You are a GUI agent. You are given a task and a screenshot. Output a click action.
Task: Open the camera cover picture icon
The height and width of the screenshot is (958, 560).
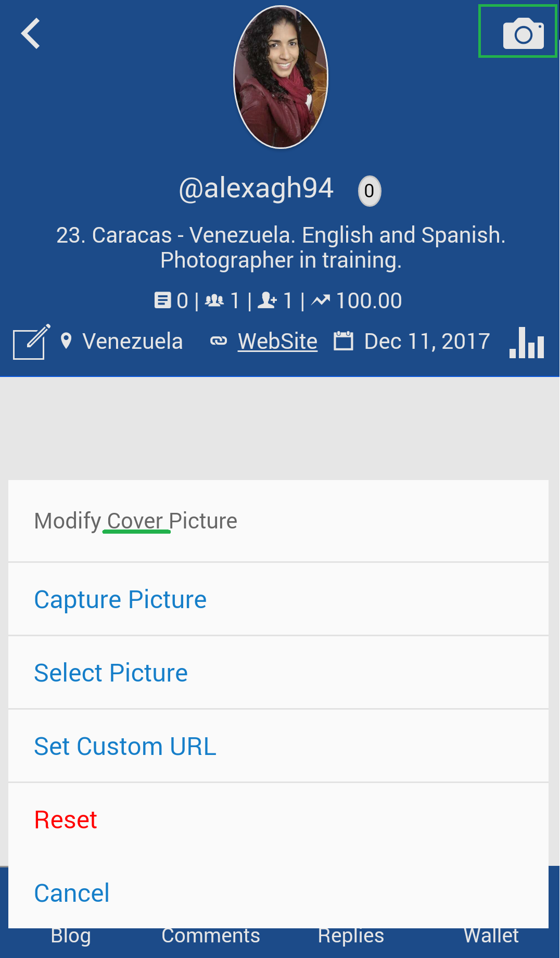[523, 33]
